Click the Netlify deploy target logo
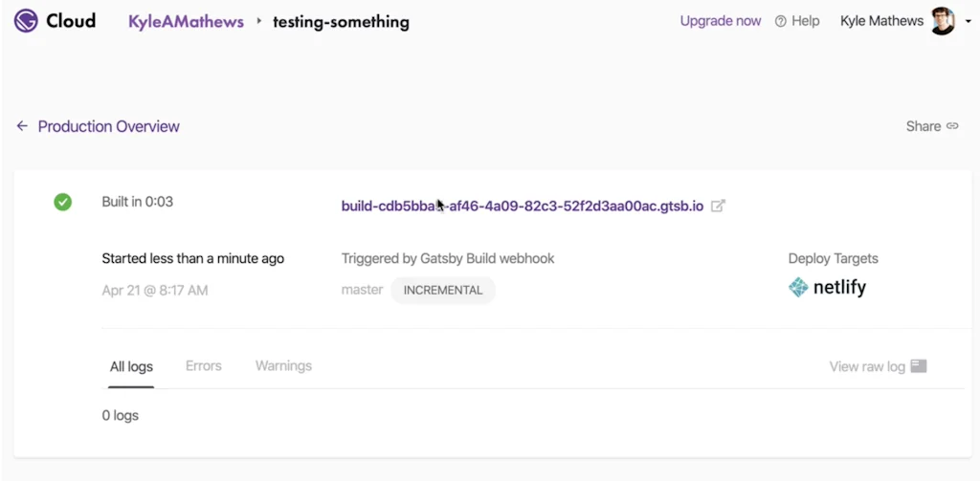The height and width of the screenshot is (481, 980). pyautogui.click(x=827, y=287)
